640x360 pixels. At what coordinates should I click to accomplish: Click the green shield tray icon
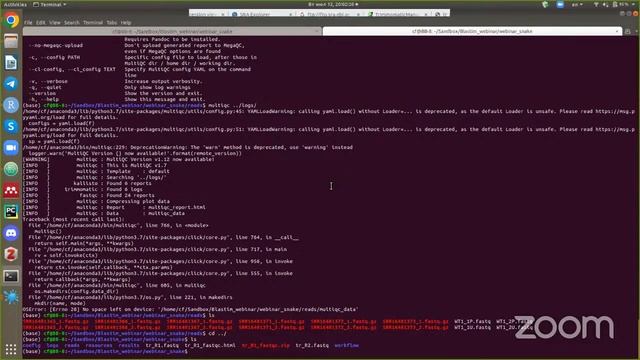coord(545,4)
